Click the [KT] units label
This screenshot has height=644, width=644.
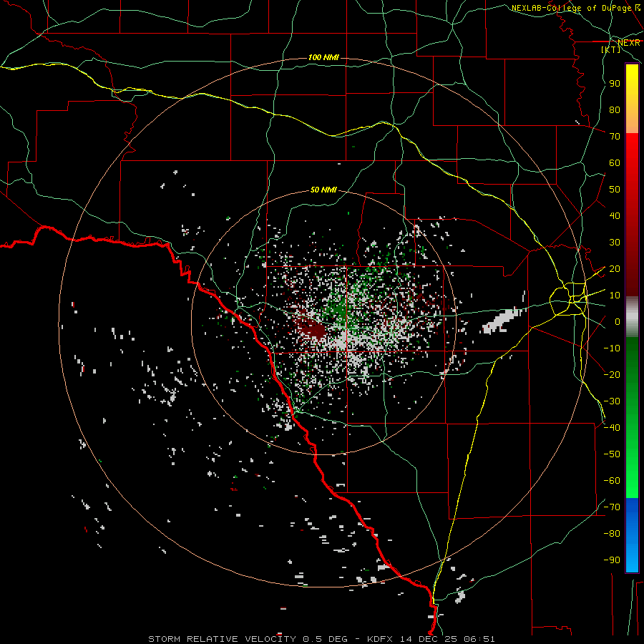click(x=611, y=49)
